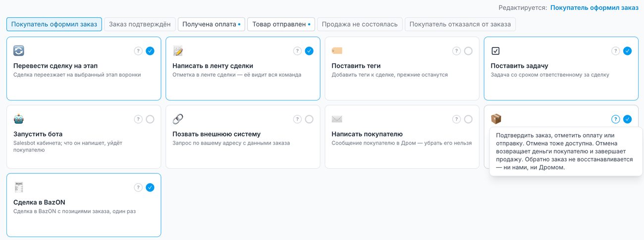Click the chain link icon on 'Позвать внешнюю систему'
Viewport: 644px width, 240px height.
click(x=178, y=119)
